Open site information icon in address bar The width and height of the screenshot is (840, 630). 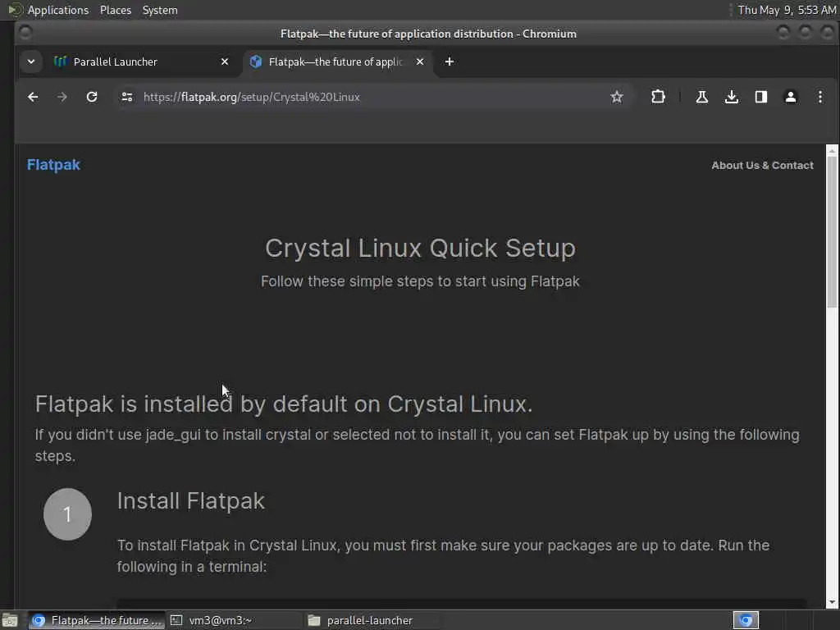click(x=127, y=97)
